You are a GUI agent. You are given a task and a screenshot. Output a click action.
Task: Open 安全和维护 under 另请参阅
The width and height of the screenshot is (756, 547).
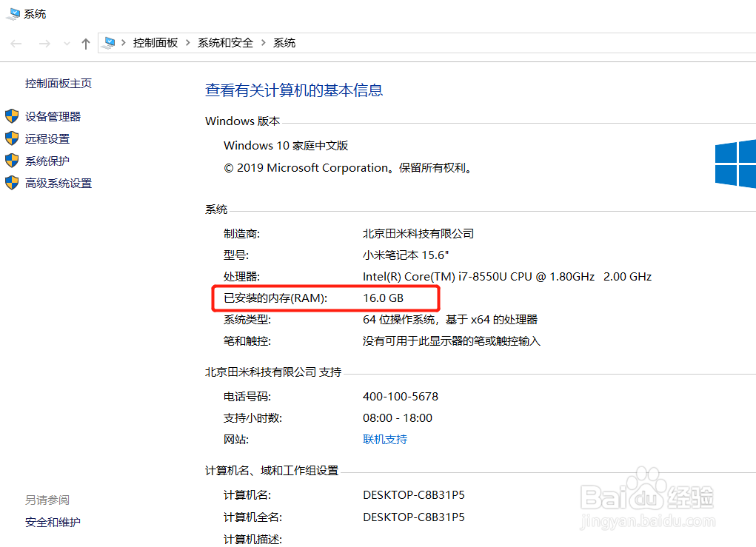tap(53, 522)
